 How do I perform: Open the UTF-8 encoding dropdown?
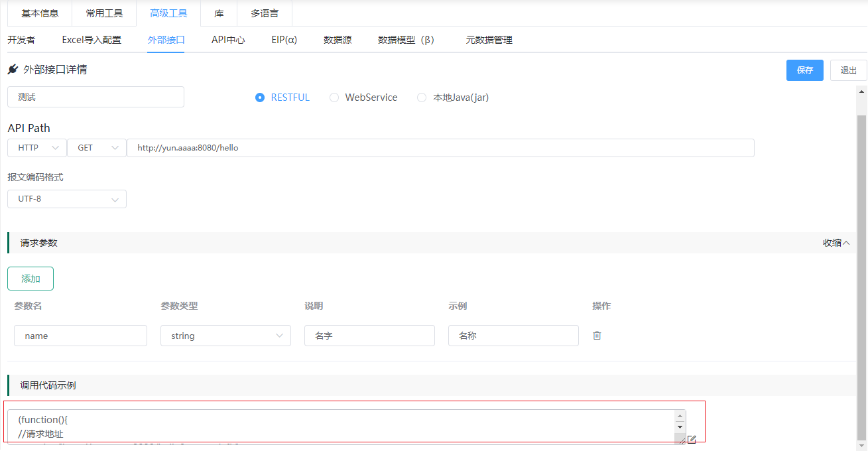pyautogui.click(x=67, y=199)
